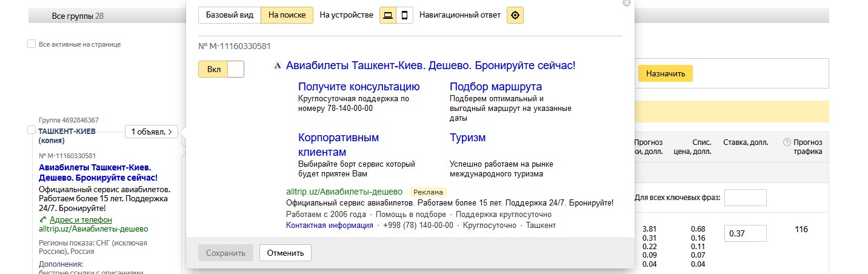Click Ташкент text in contact line
The height and width of the screenshot is (274, 868).
tap(541, 225)
